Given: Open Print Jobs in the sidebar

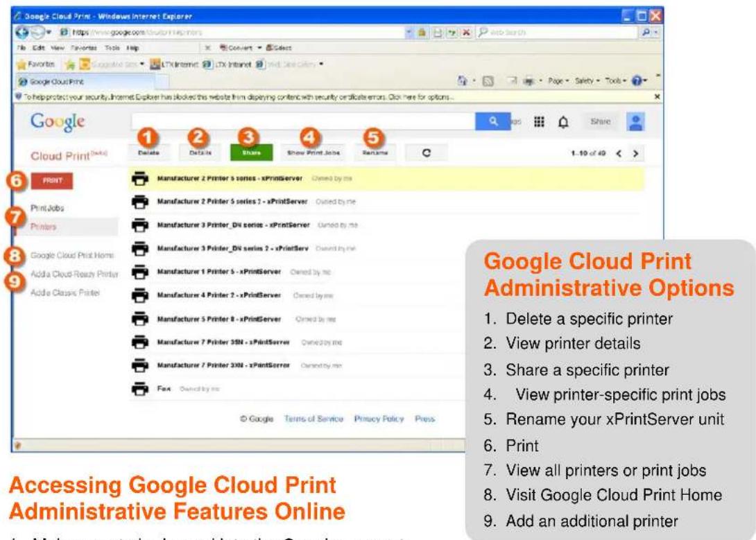Looking at the screenshot, I should (47, 208).
